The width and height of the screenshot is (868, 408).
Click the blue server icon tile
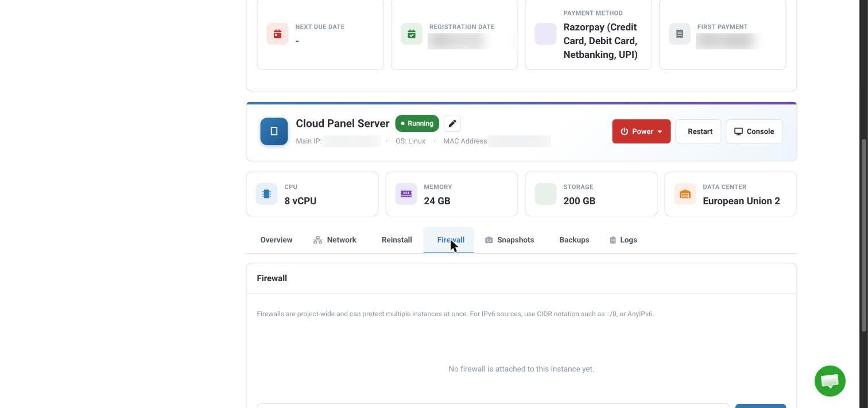click(x=274, y=131)
